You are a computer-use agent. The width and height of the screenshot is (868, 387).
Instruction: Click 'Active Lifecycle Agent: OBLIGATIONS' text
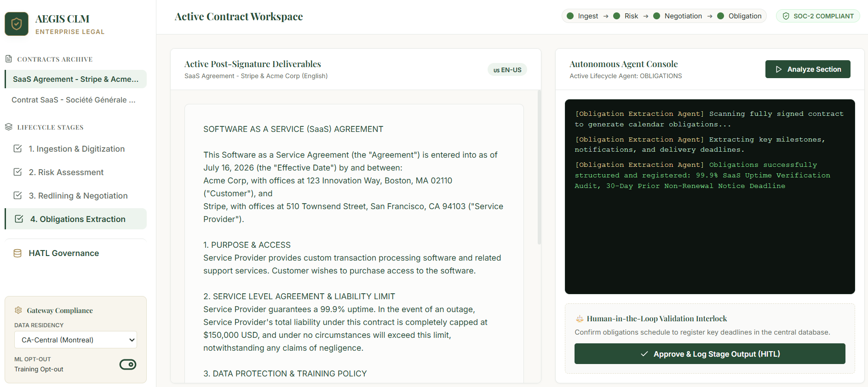point(626,76)
